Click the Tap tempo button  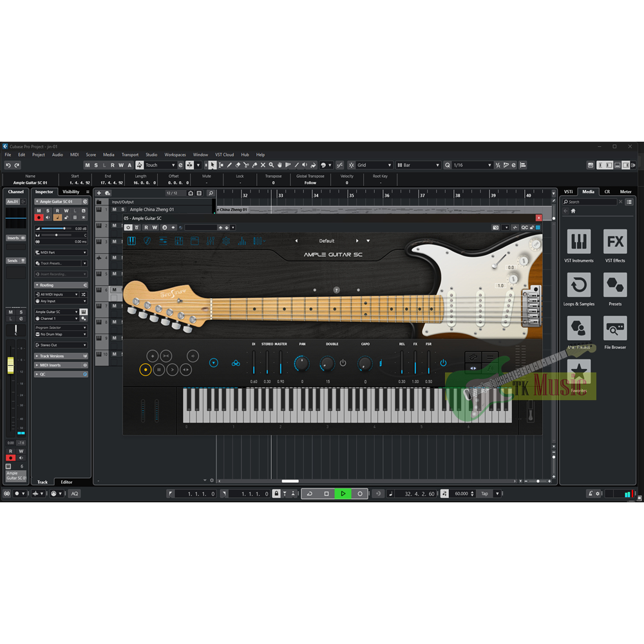pyautogui.click(x=485, y=494)
